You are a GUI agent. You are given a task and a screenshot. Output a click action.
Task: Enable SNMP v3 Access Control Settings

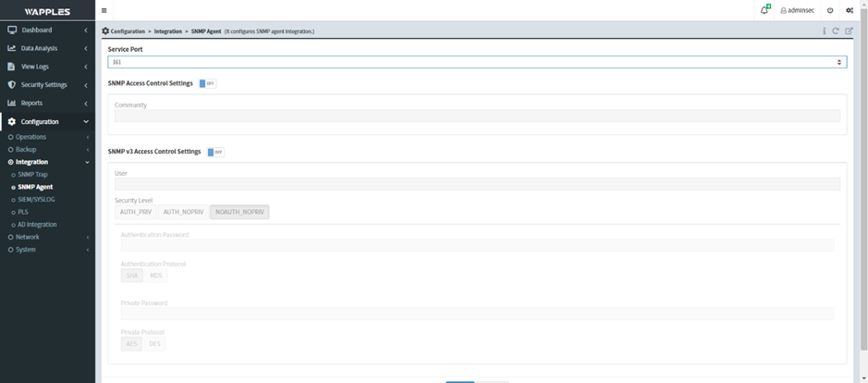pyautogui.click(x=215, y=152)
